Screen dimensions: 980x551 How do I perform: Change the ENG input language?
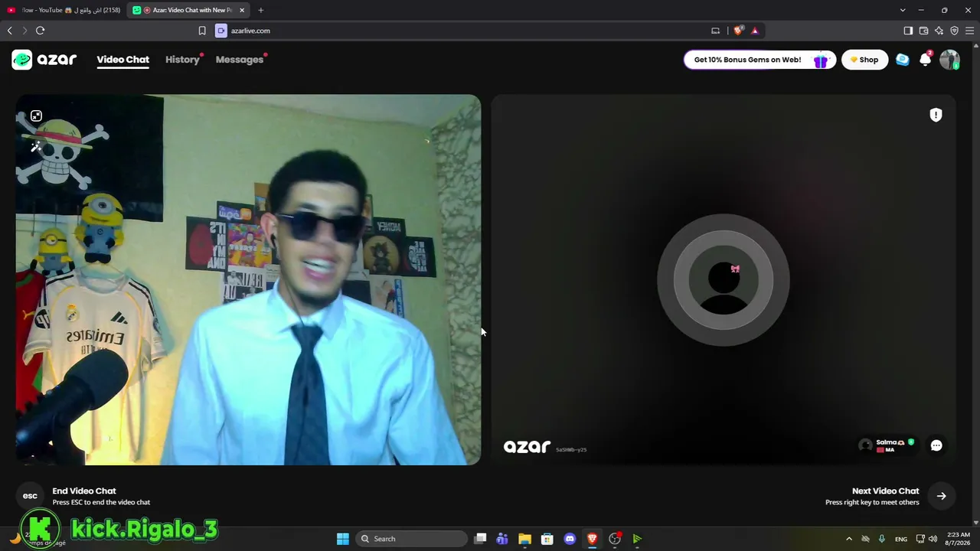click(x=901, y=539)
